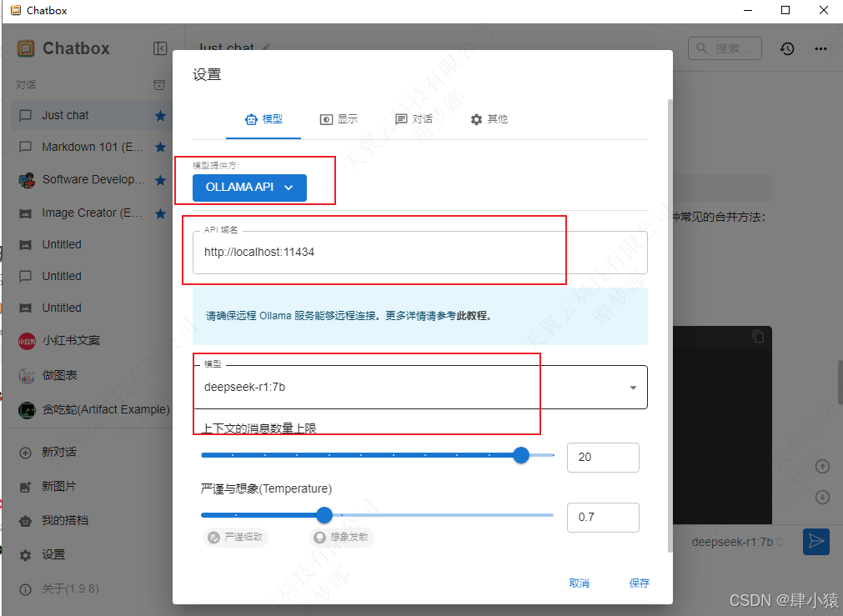The height and width of the screenshot is (616, 843).
Task: Open the Software Developer conversation
Action: (x=92, y=180)
